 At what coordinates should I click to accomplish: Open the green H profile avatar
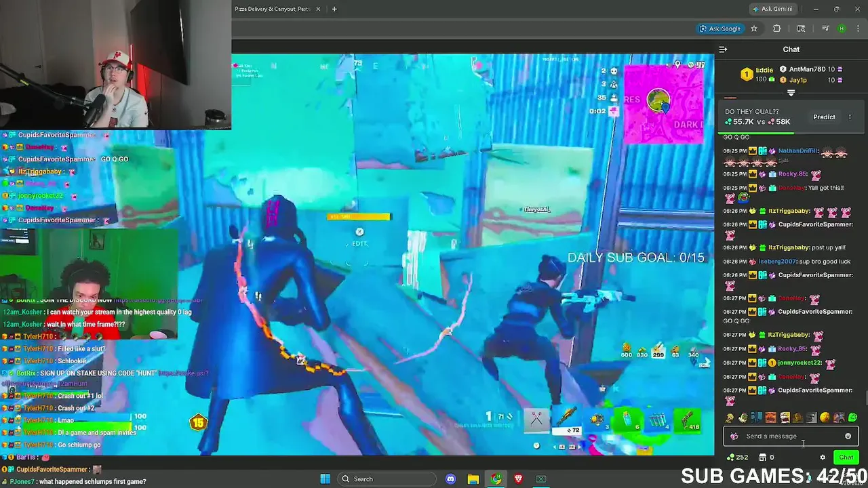point(842,28)
